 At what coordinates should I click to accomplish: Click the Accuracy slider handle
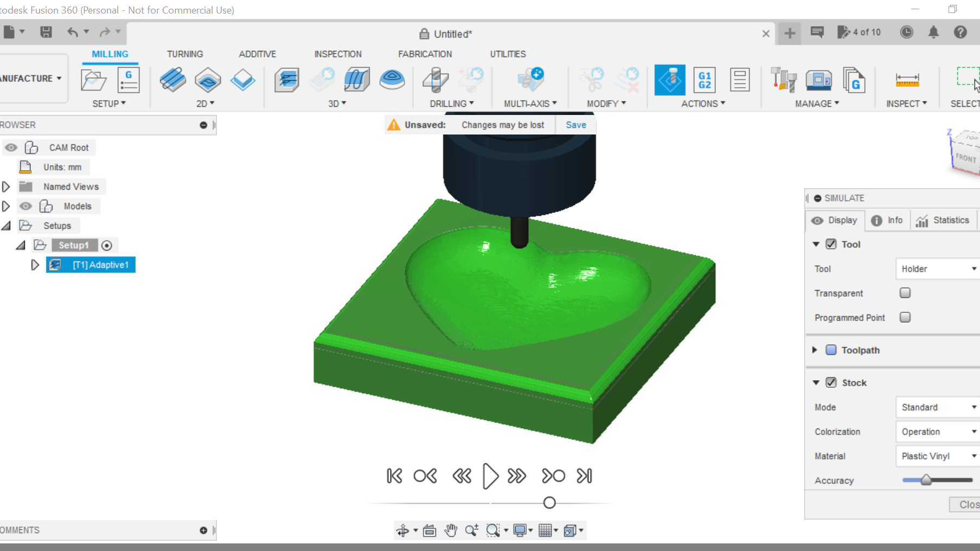click(x=926, y=480)
